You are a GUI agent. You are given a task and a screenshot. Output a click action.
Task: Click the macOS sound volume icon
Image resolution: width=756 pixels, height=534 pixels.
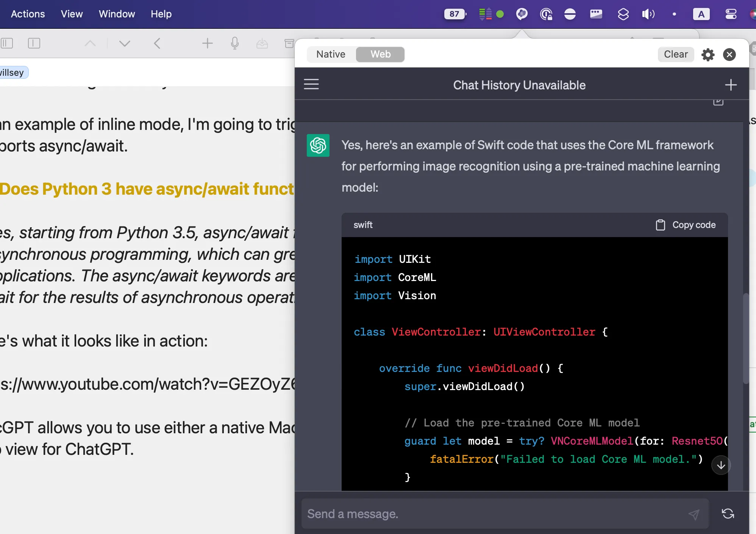(x=648, y=14)
